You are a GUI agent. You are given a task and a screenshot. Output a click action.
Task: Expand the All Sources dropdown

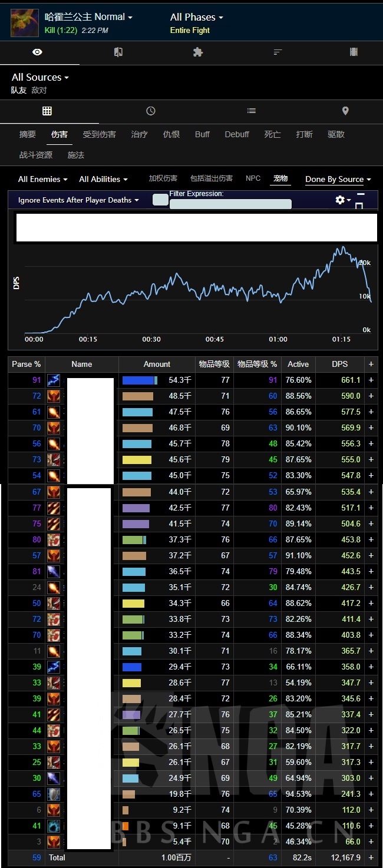(40, 77)
